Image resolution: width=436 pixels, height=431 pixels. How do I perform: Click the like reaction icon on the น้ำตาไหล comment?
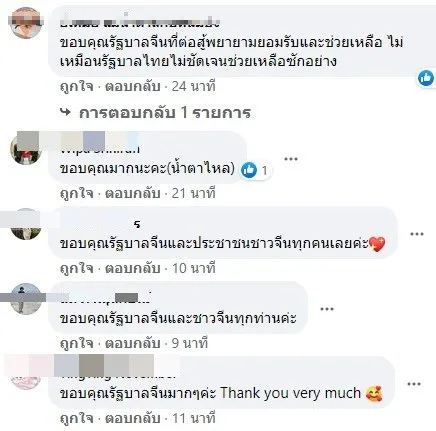pyautogui.click(x=249, y=170)
